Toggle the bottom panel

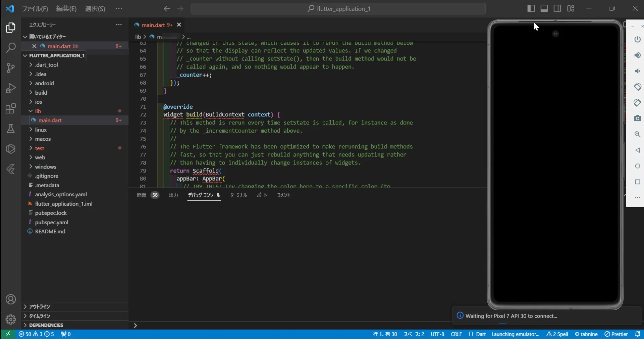click(544, 9)
